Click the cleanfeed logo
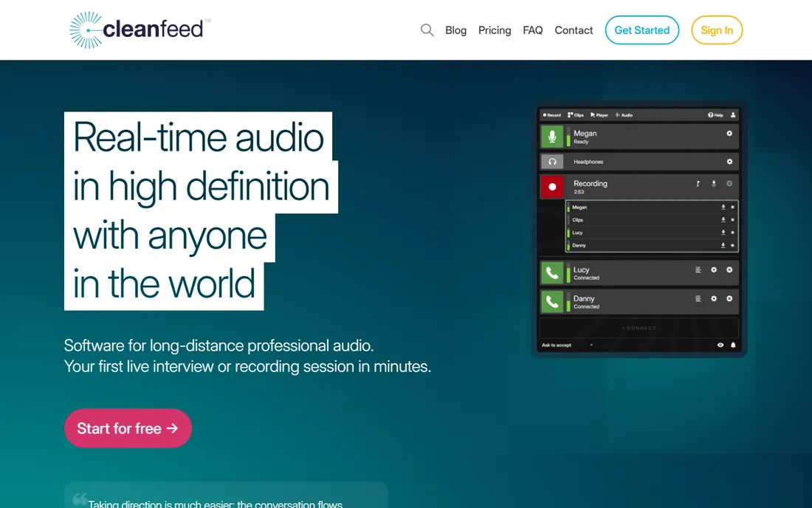Screen dimensions: 812x508 pos(140,30)
